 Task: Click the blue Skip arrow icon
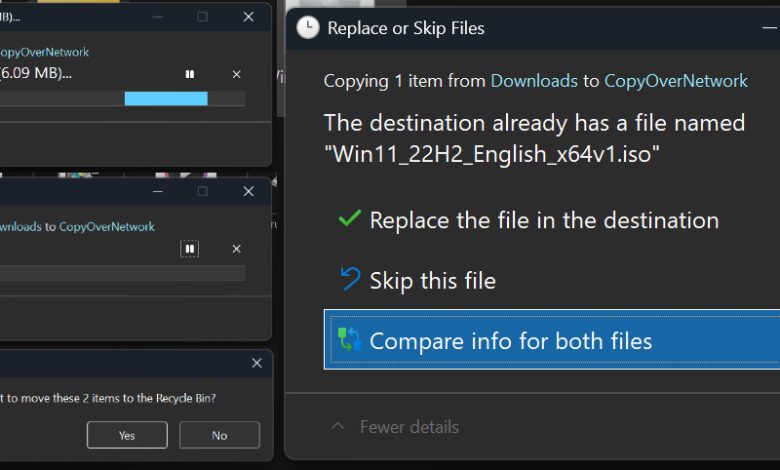(x=349, y=280)
